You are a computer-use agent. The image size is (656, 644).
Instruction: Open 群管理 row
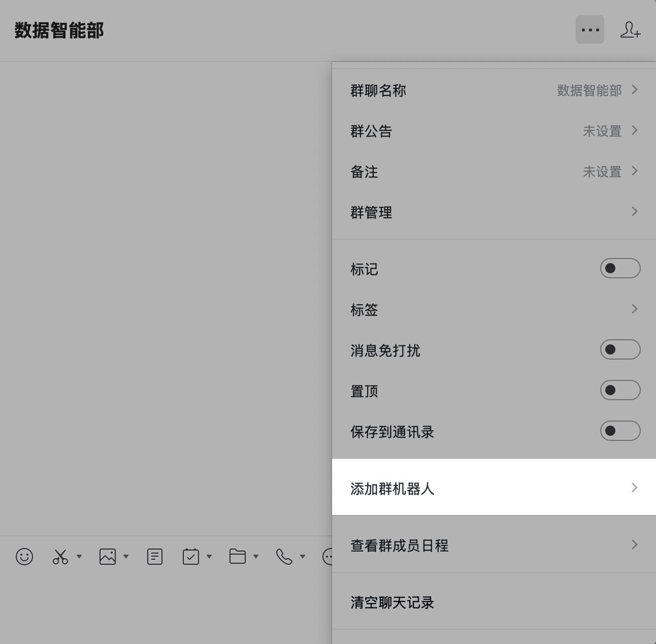click(494, 212)
